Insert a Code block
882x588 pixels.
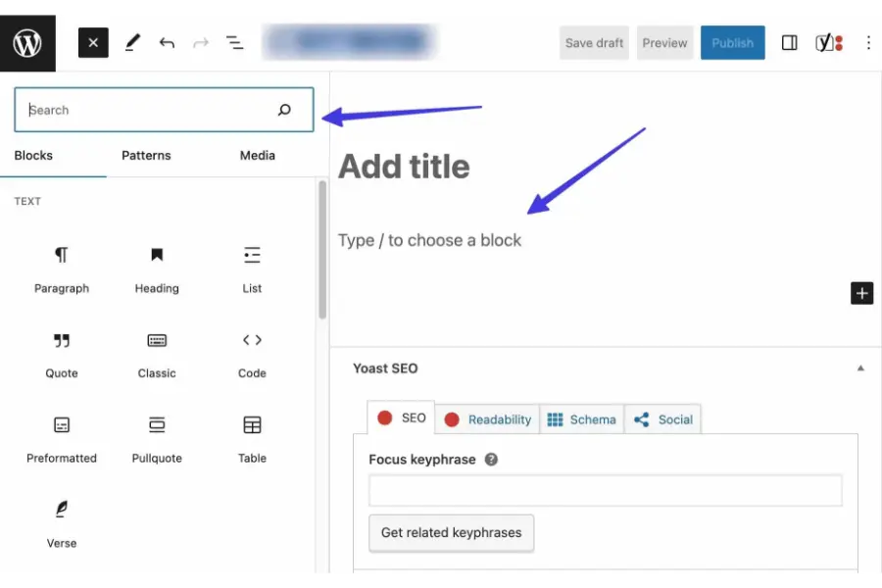tap(252, 355)
